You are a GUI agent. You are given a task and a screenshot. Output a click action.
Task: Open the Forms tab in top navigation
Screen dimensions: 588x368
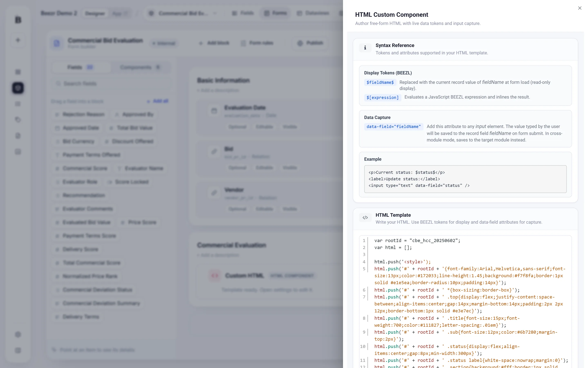(x=275, y=13)
